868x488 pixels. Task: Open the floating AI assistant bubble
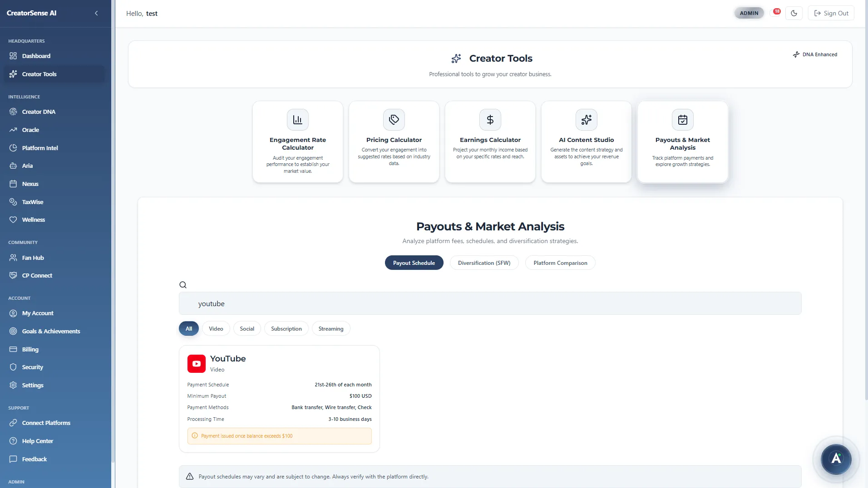(x=836, y=459)
